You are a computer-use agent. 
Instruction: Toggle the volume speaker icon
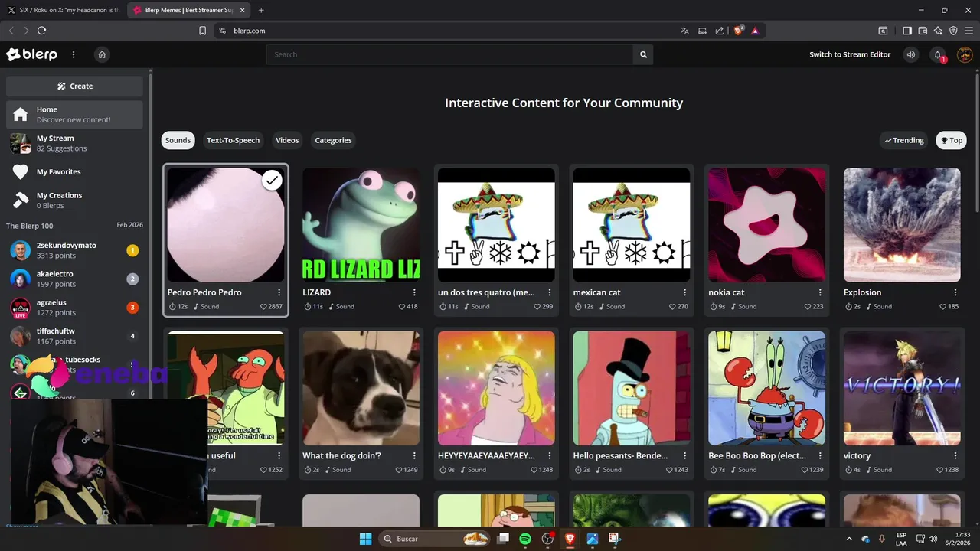point(911,54)
